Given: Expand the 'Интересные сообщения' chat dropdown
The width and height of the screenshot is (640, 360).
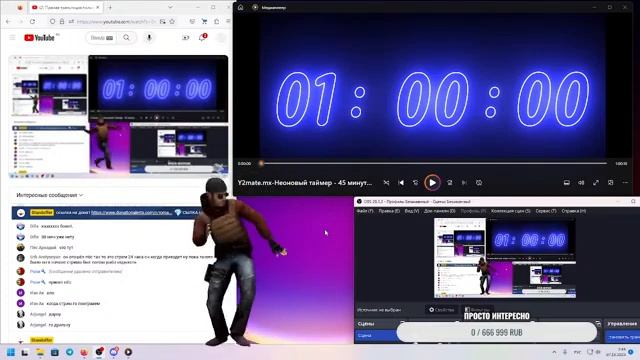Looking at the screenshot, I should tap(49, 195).
